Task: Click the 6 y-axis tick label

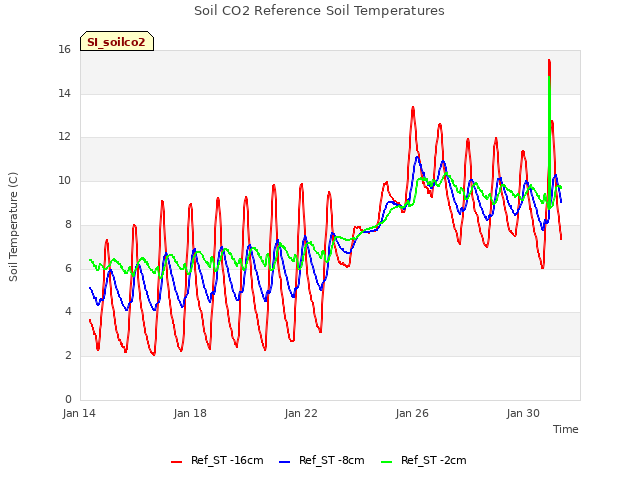Action: click(x=68, y=268)
